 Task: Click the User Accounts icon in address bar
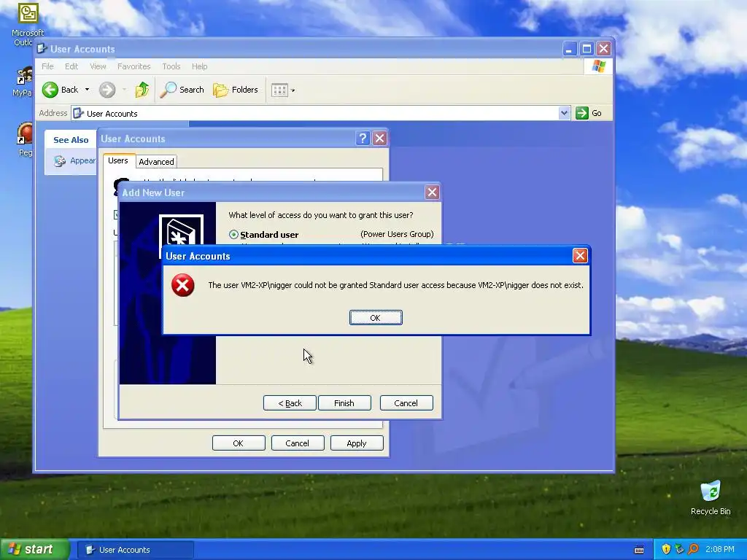click(x=78, y=113)
